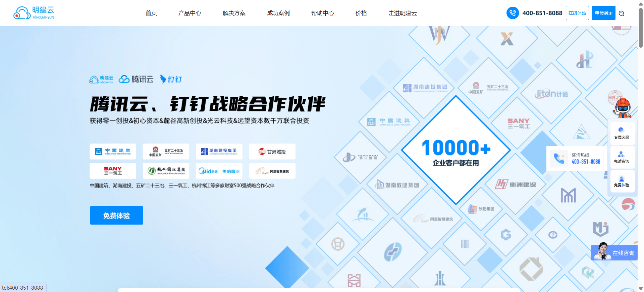
Task: Click the 中国五矿 二十三冶 diamond tile
Action: (x=489, y=88)
